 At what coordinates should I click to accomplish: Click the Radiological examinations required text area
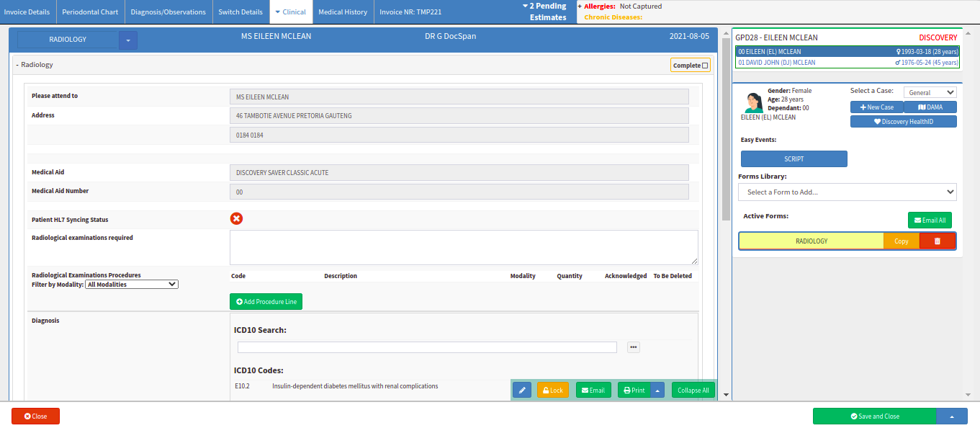[x=463, y=247]
